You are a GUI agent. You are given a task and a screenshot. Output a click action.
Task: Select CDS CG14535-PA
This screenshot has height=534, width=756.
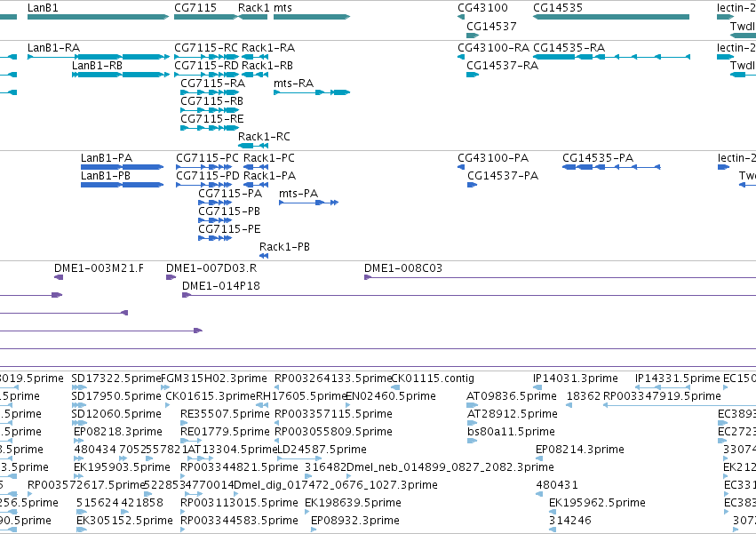[x=611, y=167]
